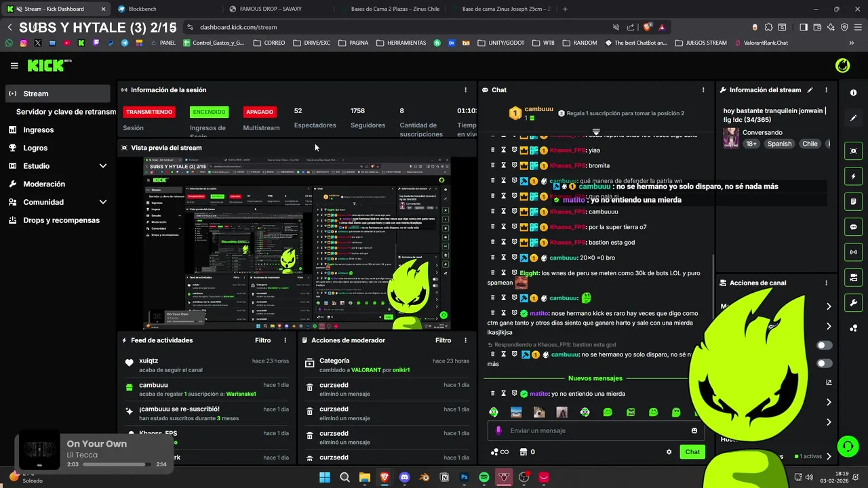Toggle the first switch in Acciones de canal
This screenshot has height=488, width=868.
(x=825, y=346)
